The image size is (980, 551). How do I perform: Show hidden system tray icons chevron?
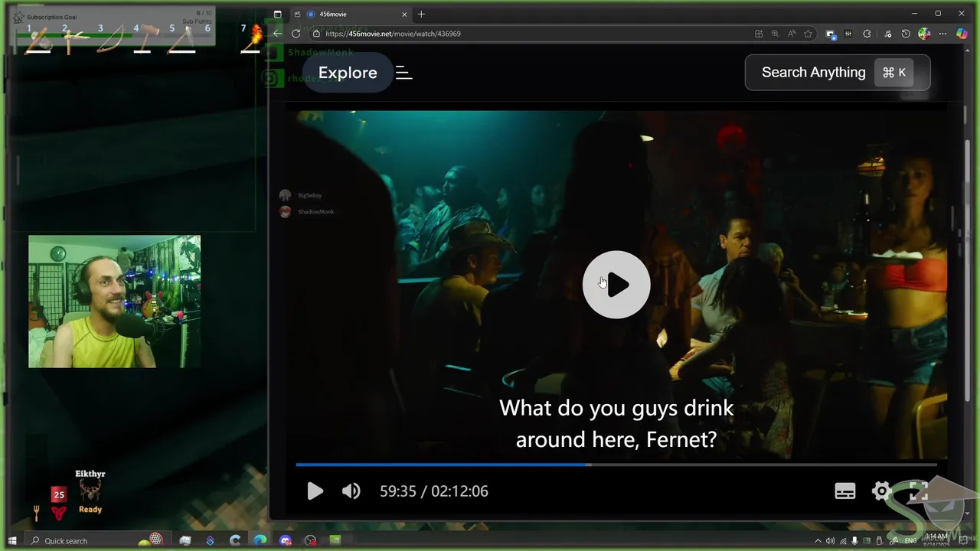pos(818,541)
